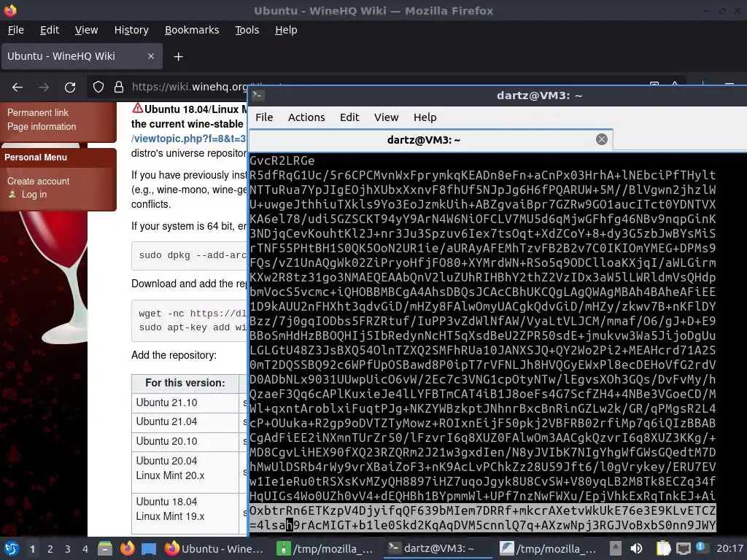Open terminal View menu

point(386,117)
